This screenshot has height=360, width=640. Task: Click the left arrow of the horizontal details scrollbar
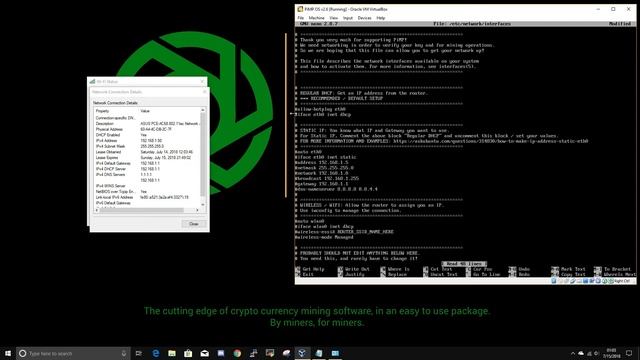tap(97, 210)
